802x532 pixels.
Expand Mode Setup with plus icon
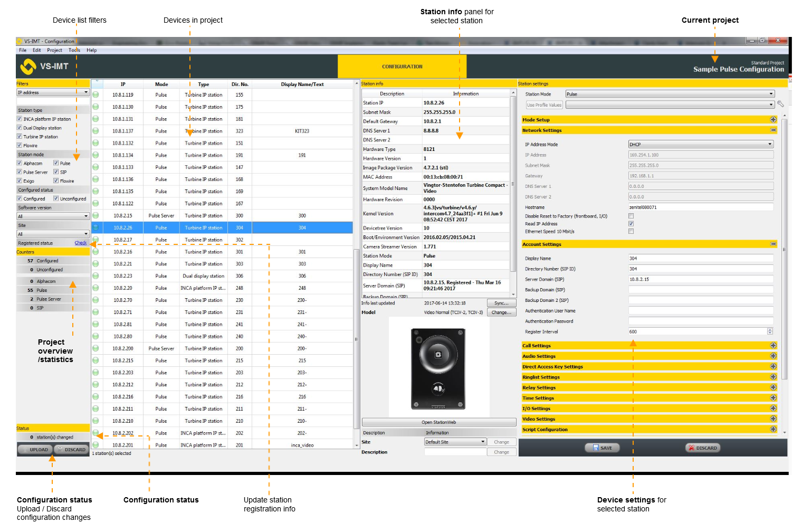pyautogui.click(x=773, y=120)
